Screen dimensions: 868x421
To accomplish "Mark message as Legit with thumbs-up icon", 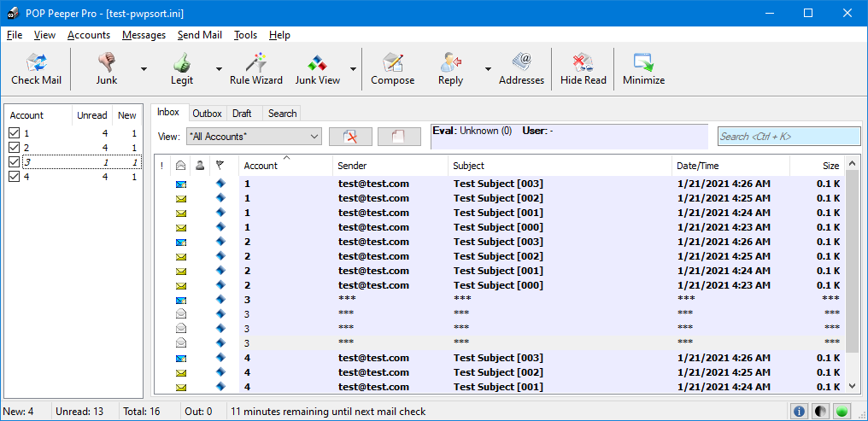I will (x=182, y=68).
